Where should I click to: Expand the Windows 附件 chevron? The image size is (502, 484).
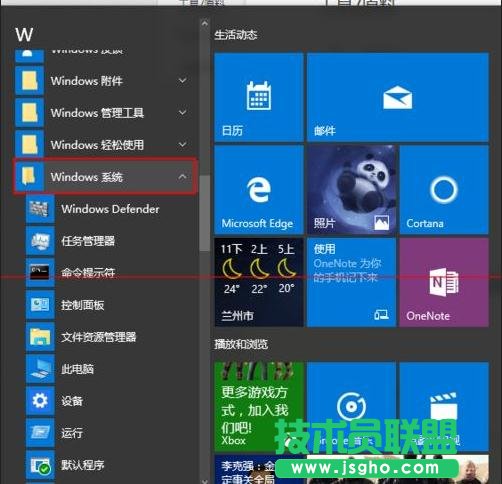pos(182,80)
